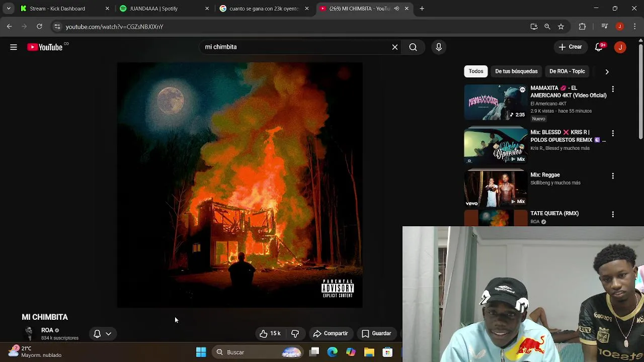Clear the search box with the X
644x362 pixels.
coord(395,47)
